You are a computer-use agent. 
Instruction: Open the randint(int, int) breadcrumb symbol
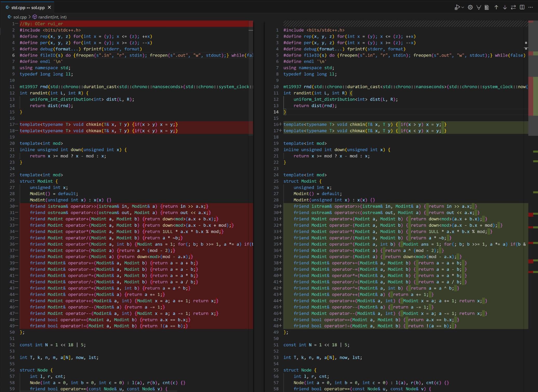tap(52, 17)
